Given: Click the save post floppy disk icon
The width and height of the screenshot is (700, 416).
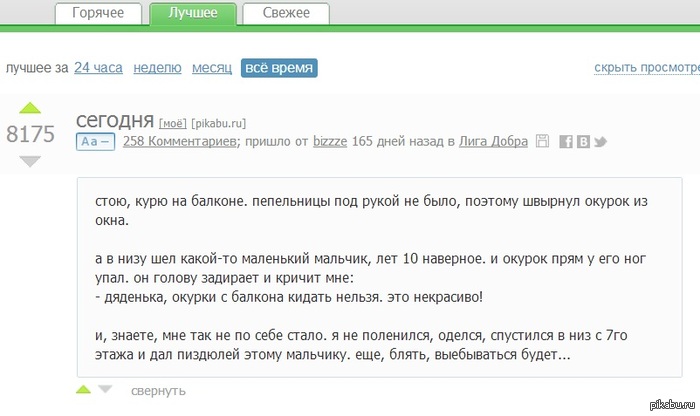Looking at the screenshot, I should click(543, 142).
